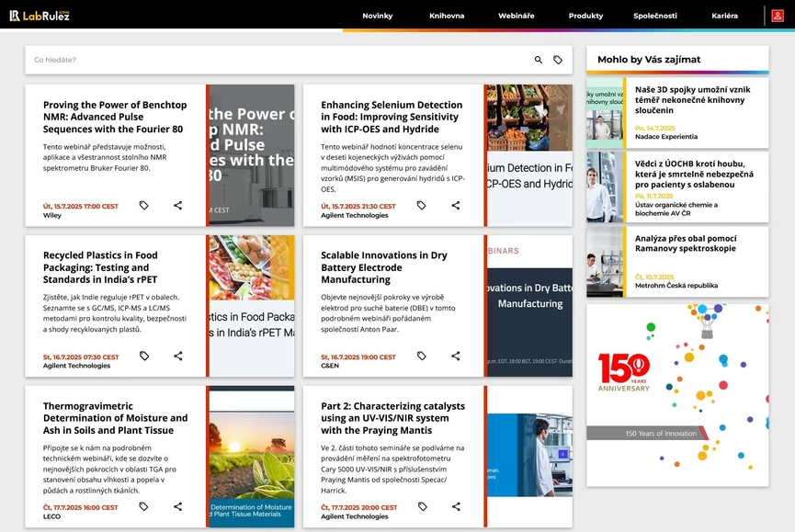Click tag icon on Thermogravimetric Determination card
The image size is (795, 532).
click(144, 506)
